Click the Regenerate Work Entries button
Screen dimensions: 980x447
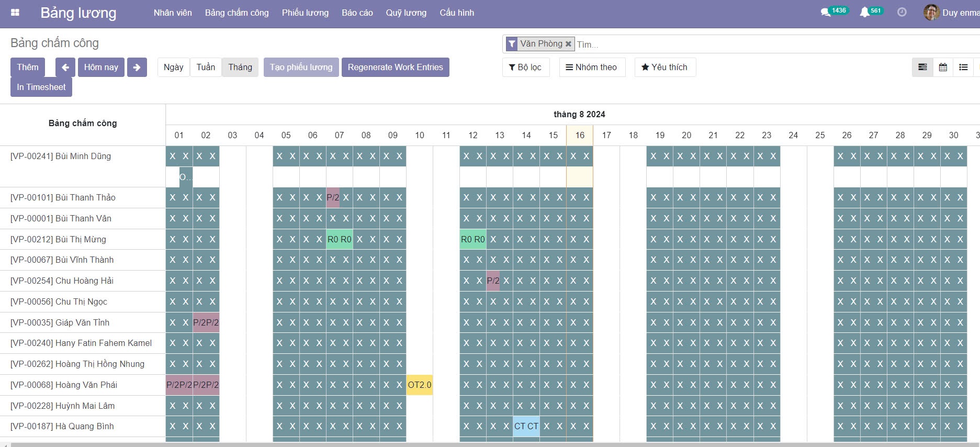[x=395, y=68]
